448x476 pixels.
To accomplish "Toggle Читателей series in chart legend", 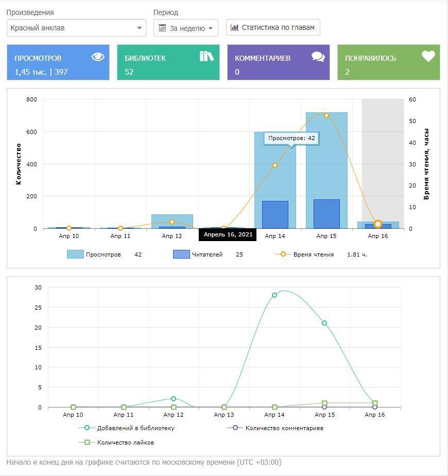I will coord(206,254).
